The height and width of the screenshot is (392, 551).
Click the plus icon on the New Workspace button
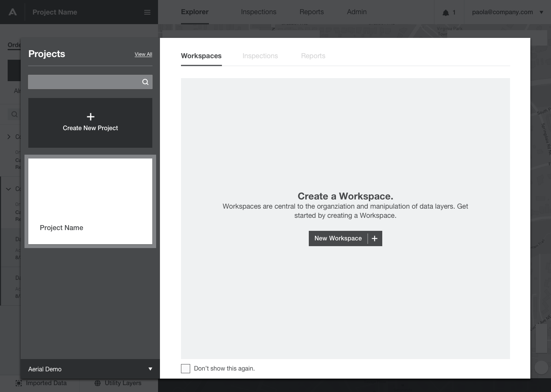(374, 238)
